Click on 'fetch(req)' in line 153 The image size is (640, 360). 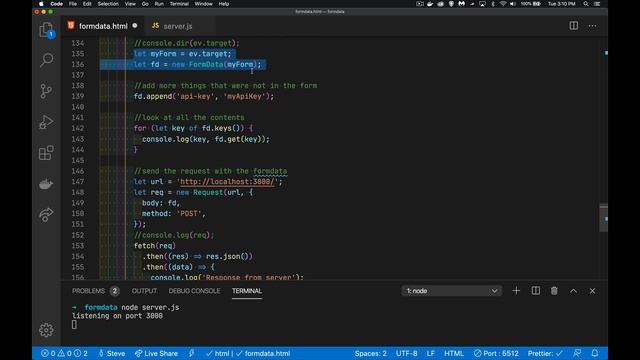pyautogui.click(x=155, y=246)
